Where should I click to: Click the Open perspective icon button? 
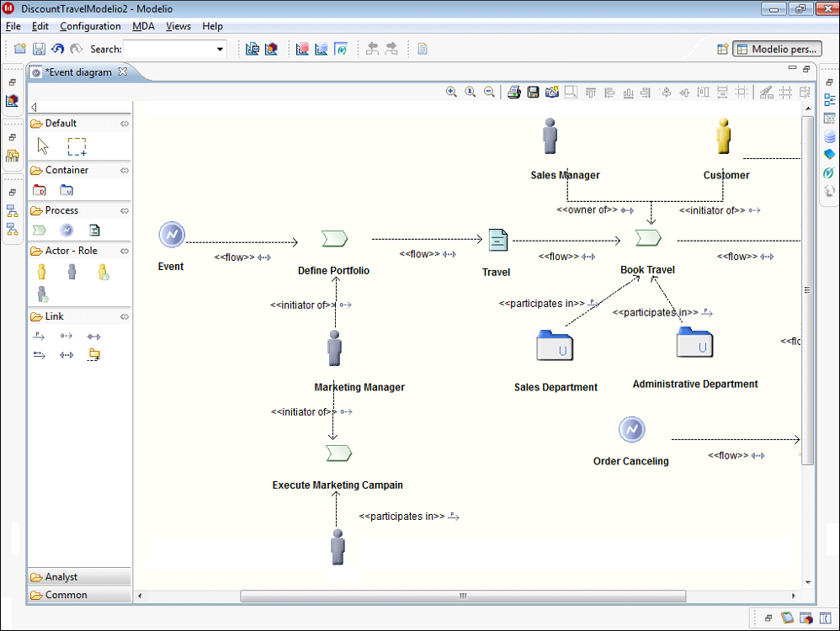[x=723, y=50]
